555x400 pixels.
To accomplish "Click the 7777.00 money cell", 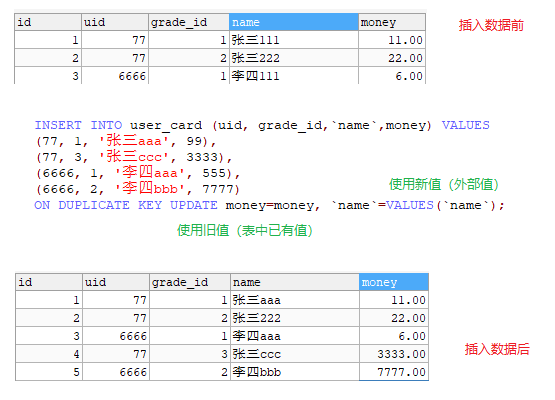I will point(394,372).
